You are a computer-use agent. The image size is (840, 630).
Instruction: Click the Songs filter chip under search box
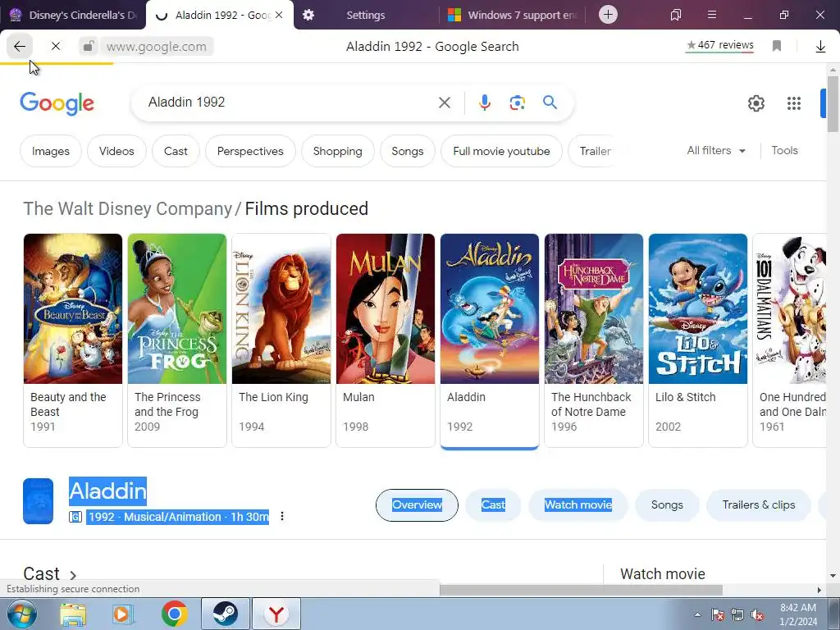[407, 151]
